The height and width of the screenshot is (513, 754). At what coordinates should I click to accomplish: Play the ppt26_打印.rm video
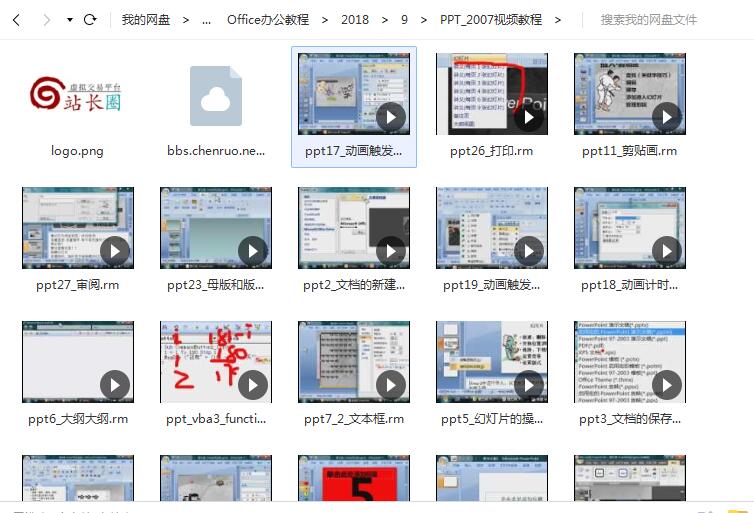[528, 118]
